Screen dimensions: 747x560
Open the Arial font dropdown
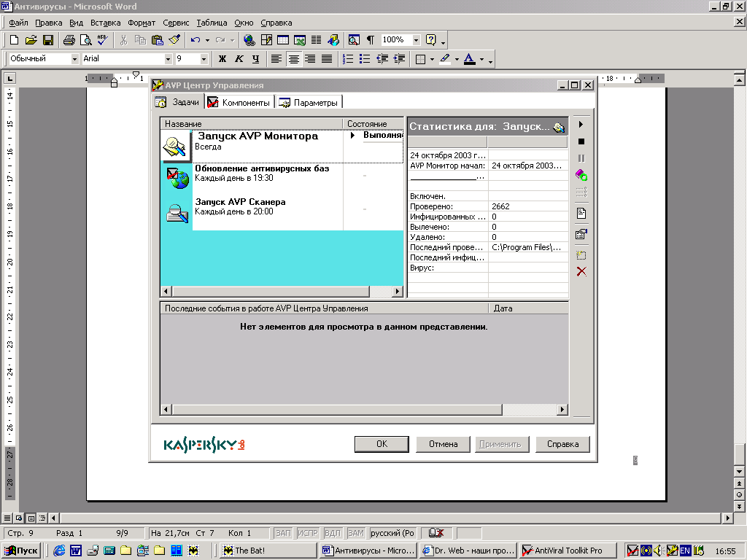[169, 58]
